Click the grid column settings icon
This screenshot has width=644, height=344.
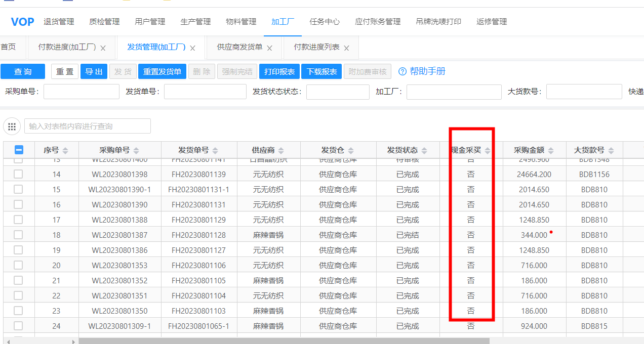[12, 126]
